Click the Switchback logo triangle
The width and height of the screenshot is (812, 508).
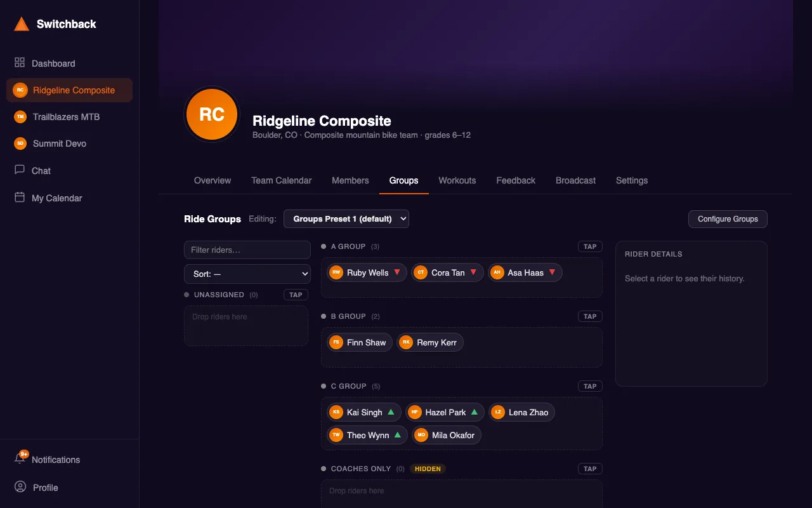pos(22,24)
